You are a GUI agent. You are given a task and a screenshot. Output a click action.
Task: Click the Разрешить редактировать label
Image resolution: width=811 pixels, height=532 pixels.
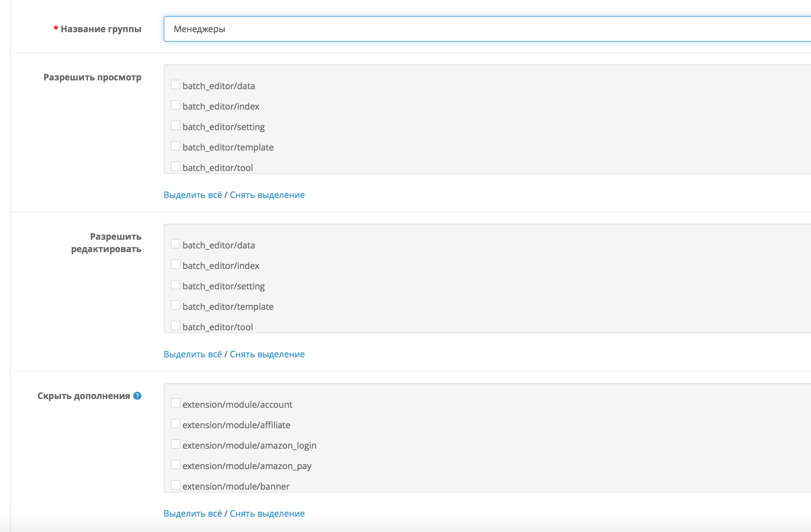coord(106,243)
